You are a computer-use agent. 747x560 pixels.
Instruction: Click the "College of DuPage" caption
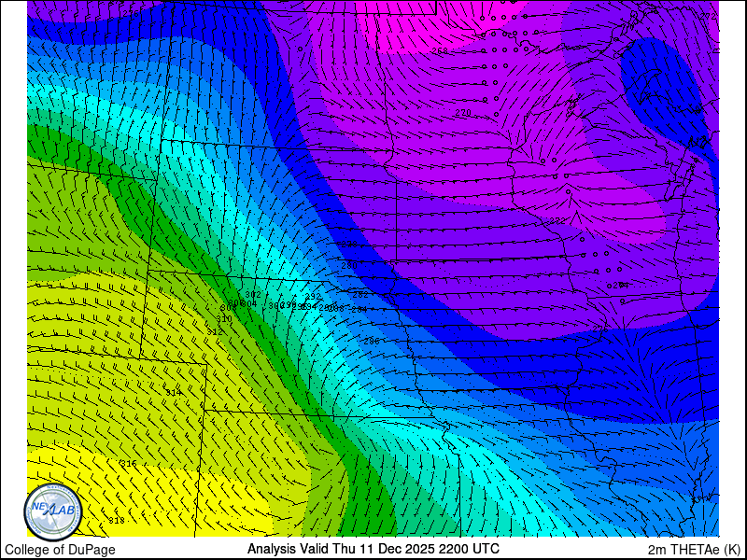click(x=60, y=550)
